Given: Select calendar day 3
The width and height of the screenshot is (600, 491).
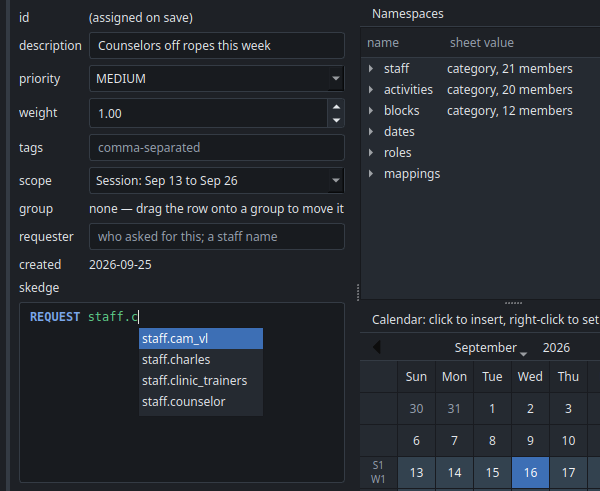Looking at the screenshot, I should (568, 409).
